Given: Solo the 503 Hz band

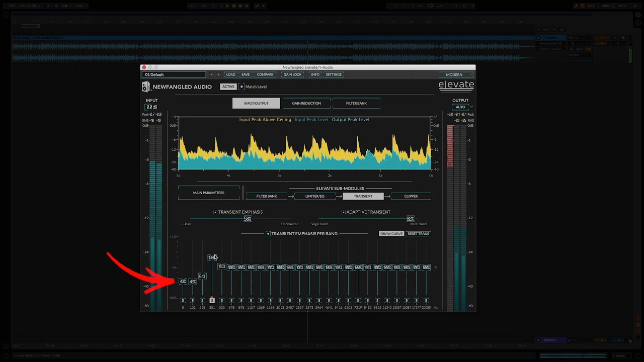Looking at the screenshot, I should click(x=222, y=301).
